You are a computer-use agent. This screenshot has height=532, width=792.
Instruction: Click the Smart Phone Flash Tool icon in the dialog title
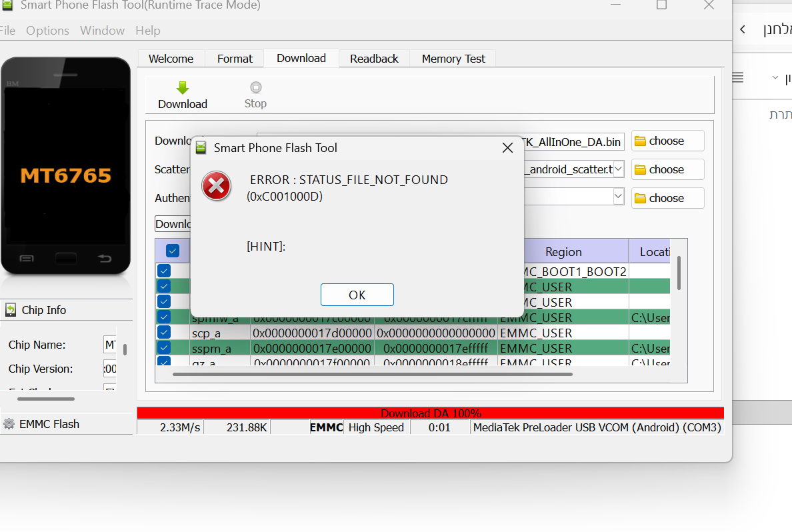tap(201, 148)
